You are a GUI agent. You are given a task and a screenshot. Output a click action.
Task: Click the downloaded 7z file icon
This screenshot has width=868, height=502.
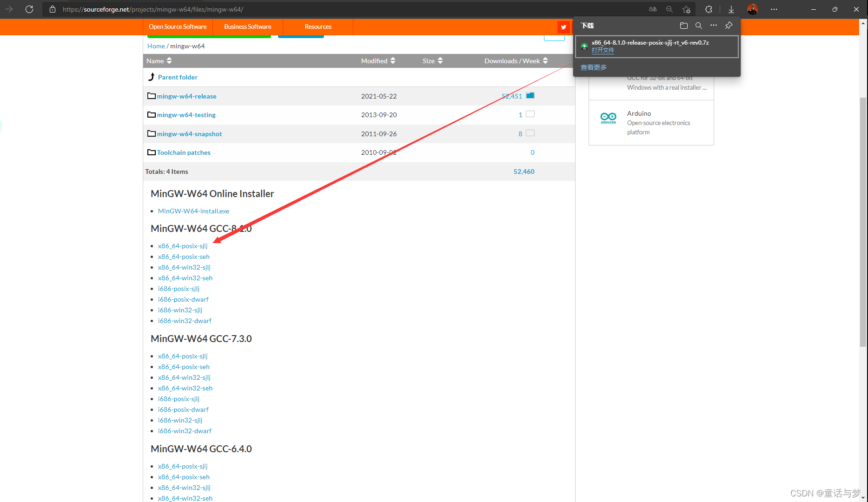pyautogui.click(x=584, y=46)
